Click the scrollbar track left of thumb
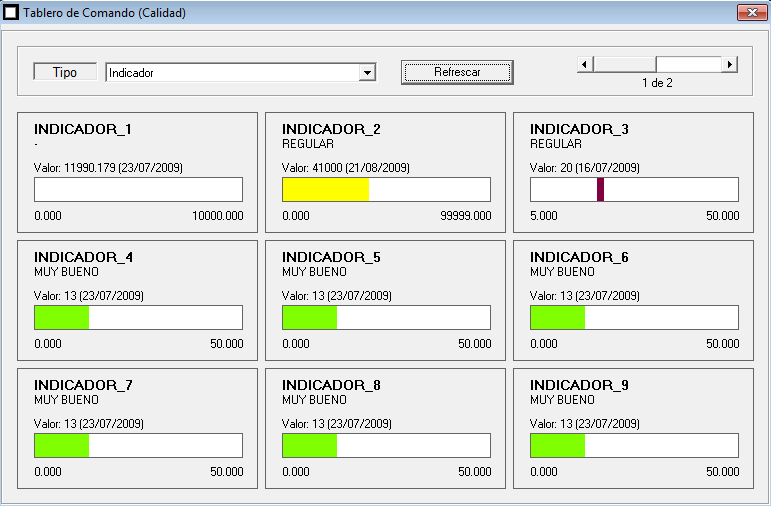The image size is (771, 506). [624, 64]
